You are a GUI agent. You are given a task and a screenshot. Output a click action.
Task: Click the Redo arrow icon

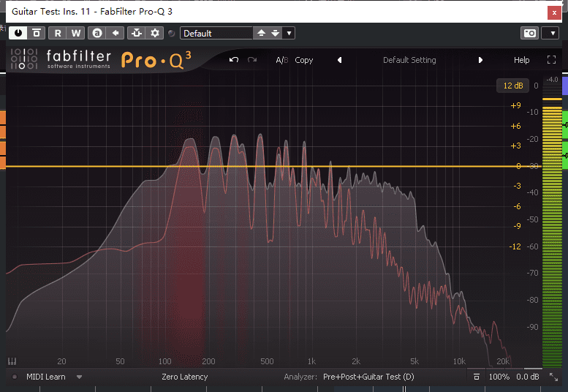pyautogui.click(x=252, y=60)
